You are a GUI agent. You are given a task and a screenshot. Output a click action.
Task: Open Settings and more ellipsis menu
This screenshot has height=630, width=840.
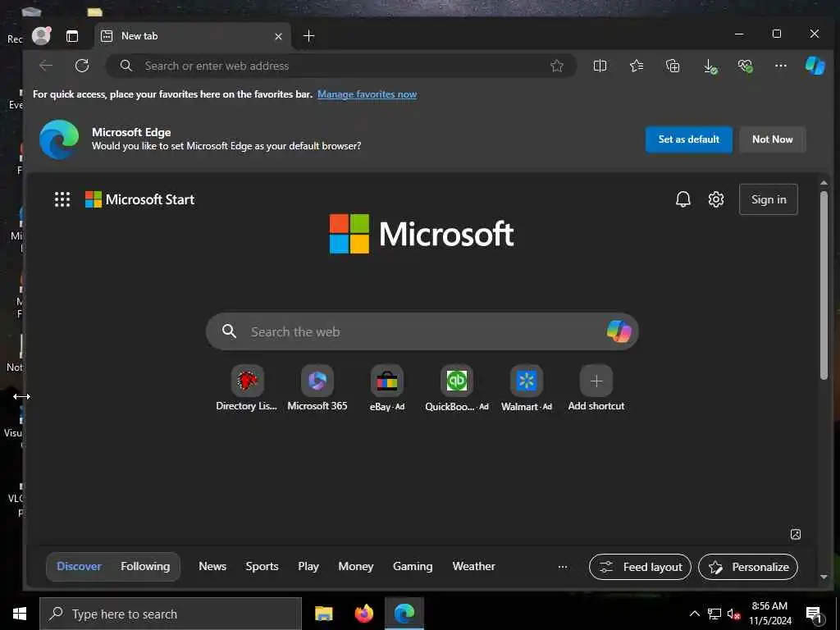[x=781, y=66]
